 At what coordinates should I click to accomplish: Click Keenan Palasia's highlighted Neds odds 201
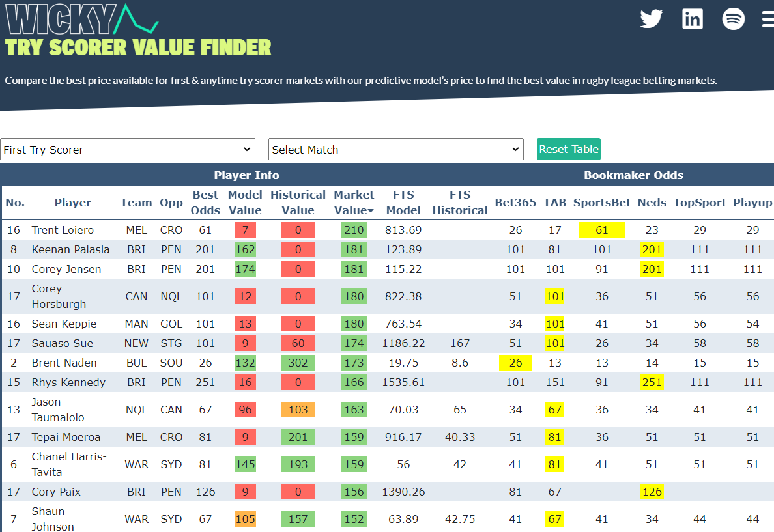click(x=652, y=249)
